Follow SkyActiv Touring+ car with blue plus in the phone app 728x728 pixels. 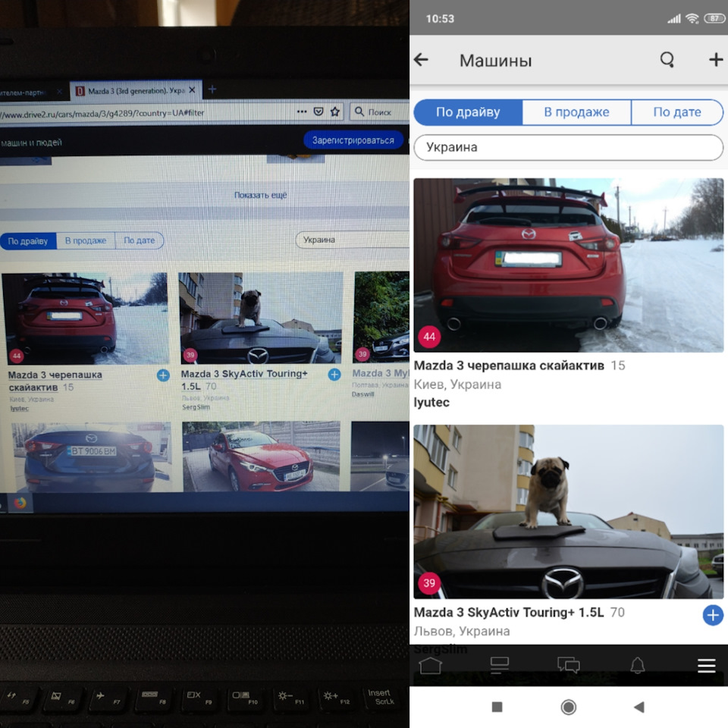[713, 615]
